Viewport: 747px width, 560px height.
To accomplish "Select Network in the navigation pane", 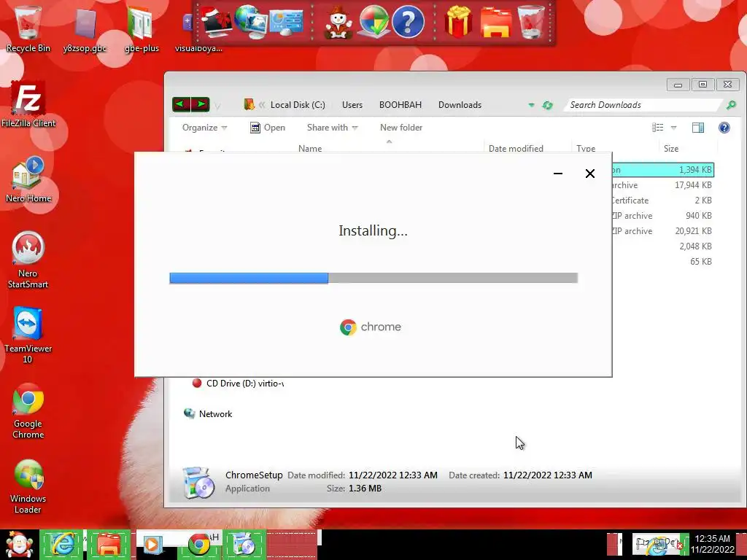I will (x=209, y=414).
